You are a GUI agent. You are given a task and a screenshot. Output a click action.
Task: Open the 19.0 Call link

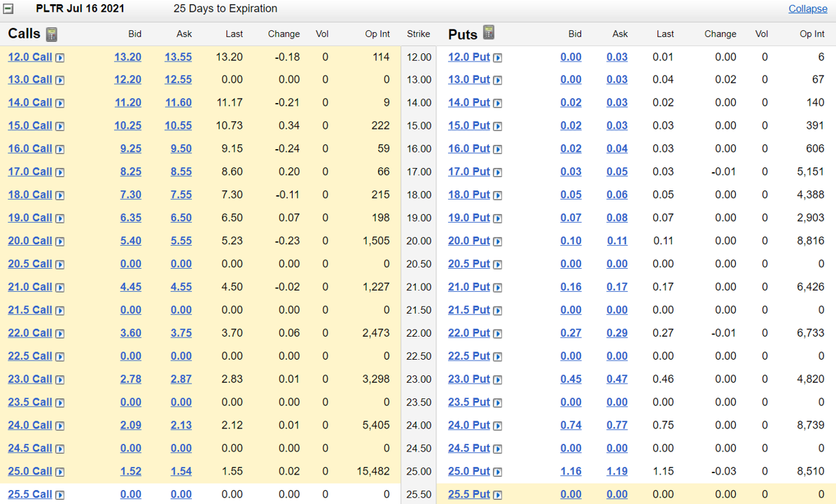coord(30,218)
